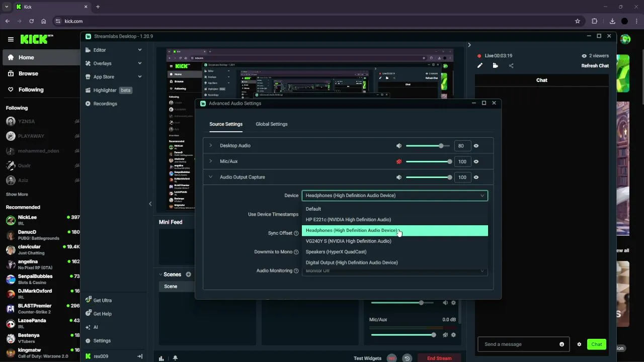
Task: Expand the Desktop Audio settings row
Action: coord(211,145)
